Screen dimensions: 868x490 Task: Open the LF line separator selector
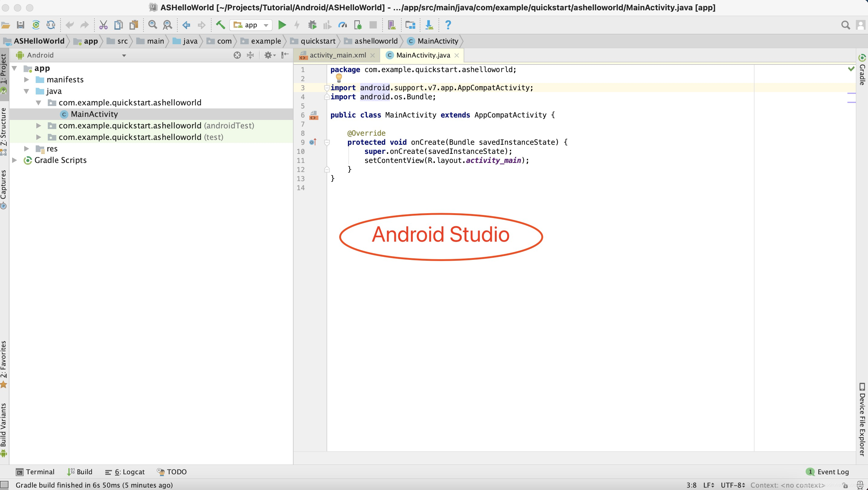(x=709, y=485)
